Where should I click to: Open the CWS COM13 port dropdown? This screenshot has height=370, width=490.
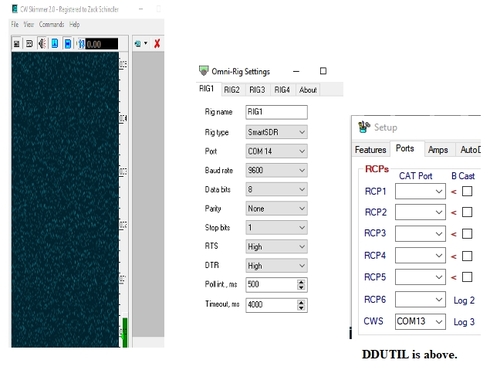coord(420,322)
